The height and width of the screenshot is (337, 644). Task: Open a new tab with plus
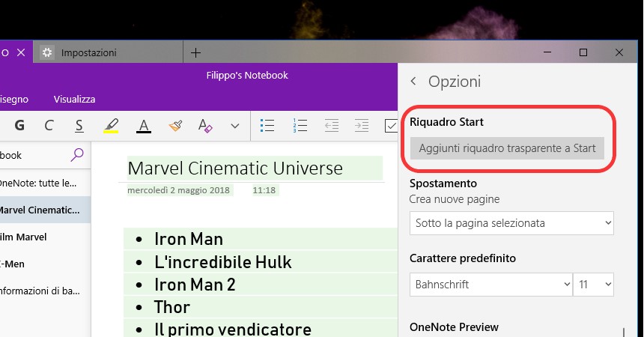[196, 52]
